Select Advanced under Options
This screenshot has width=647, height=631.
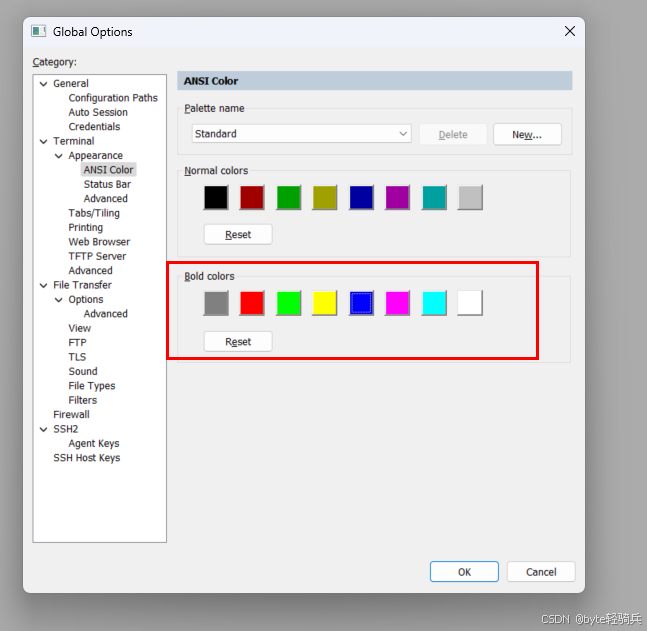106,314
